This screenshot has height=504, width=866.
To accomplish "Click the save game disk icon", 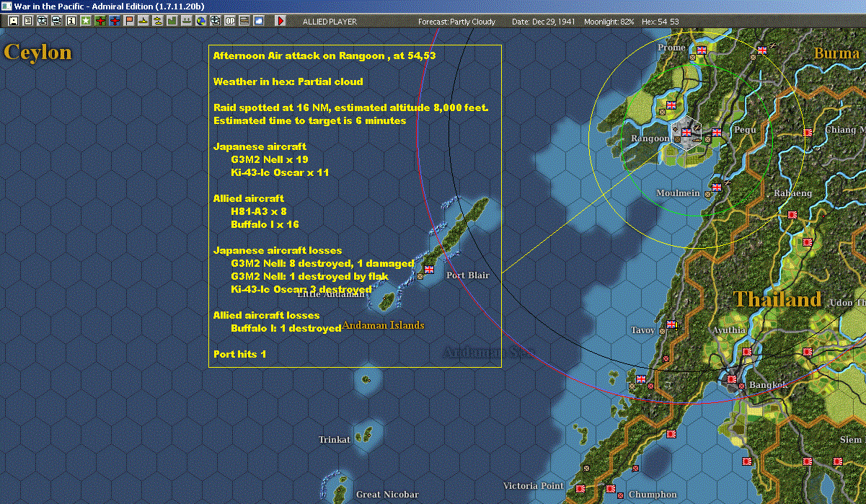I will pos(14,21).
